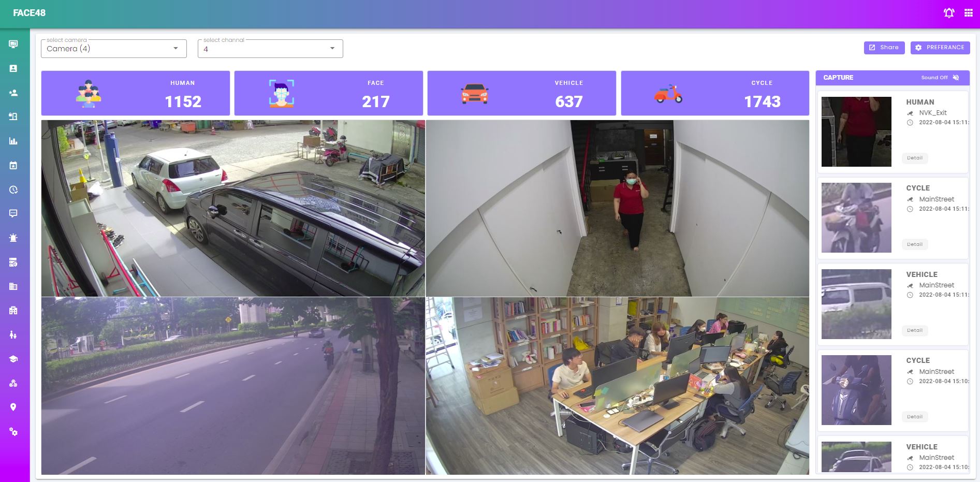Open the connected nodes sidebar icon
Image resolution: width=980 pixels, height=482 pixels.
pos(13,383)
